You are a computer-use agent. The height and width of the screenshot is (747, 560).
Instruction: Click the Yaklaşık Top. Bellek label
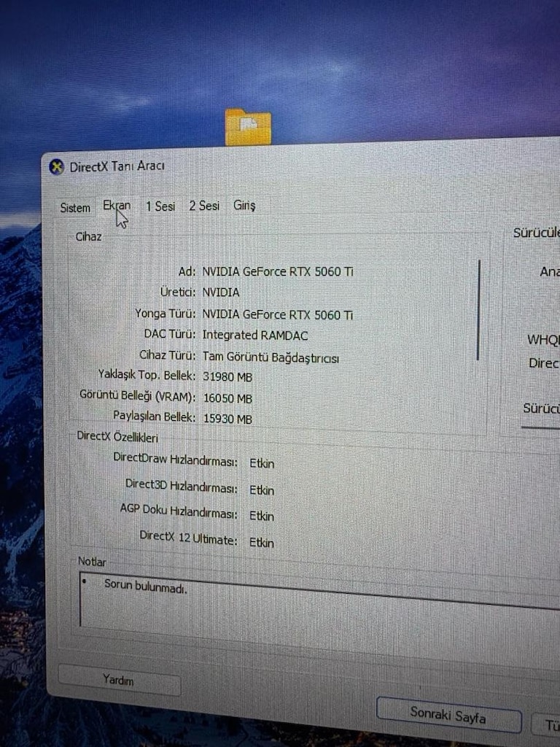[147, 375]
